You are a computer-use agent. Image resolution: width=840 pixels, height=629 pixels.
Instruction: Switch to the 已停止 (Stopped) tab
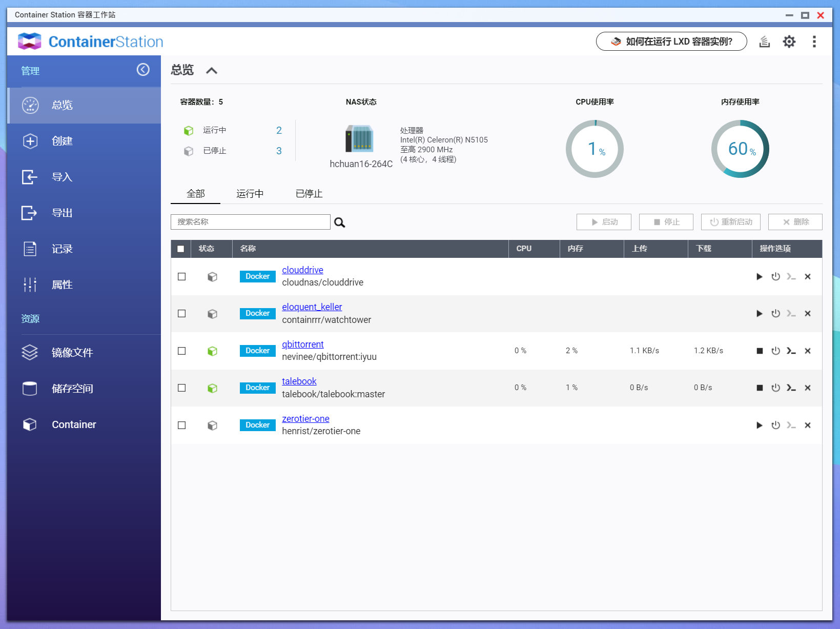tap(309, 194)
